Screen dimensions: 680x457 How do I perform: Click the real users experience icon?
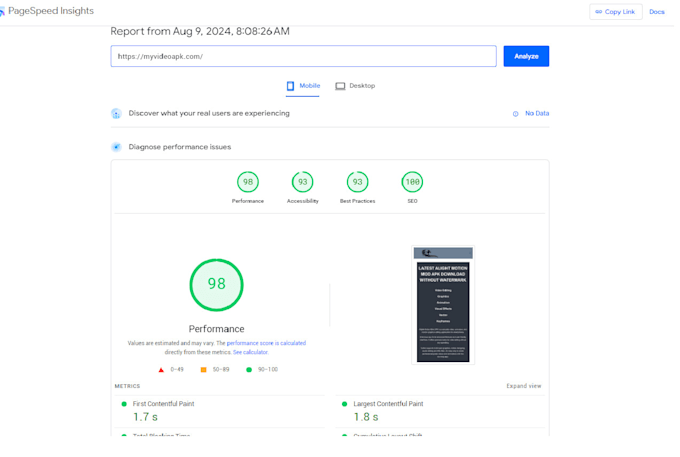(x=116, y=114)
